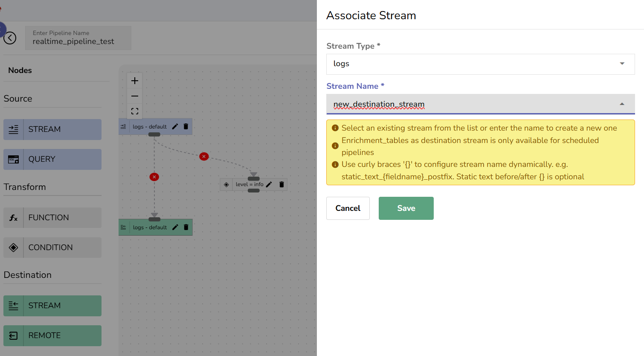The width and height of the screenshot is (644, 356).
Task: Click the diamond icon on the level = info node
Action: (226, 184)
